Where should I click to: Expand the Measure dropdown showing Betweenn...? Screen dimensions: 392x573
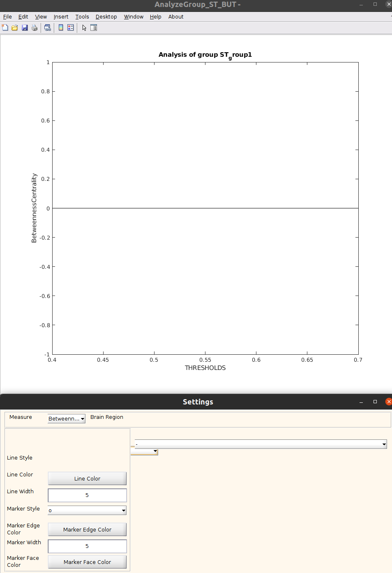[x=67, y=418]
